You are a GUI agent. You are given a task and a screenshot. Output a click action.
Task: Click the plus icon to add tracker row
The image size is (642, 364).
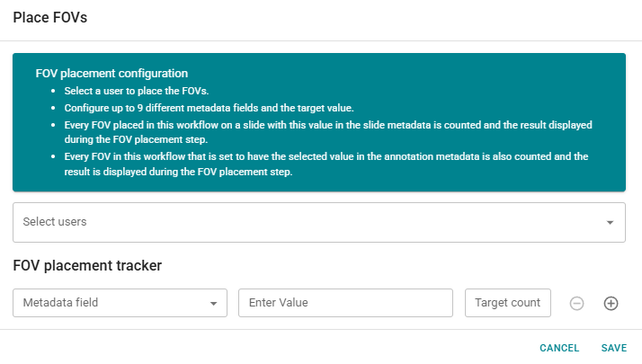coord(611,304)
